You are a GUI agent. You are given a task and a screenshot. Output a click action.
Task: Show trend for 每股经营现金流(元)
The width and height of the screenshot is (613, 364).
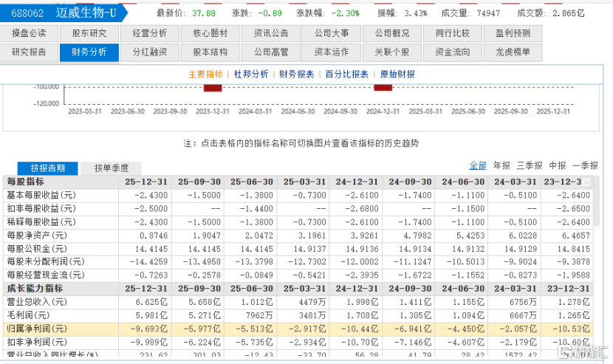point(46,275)
